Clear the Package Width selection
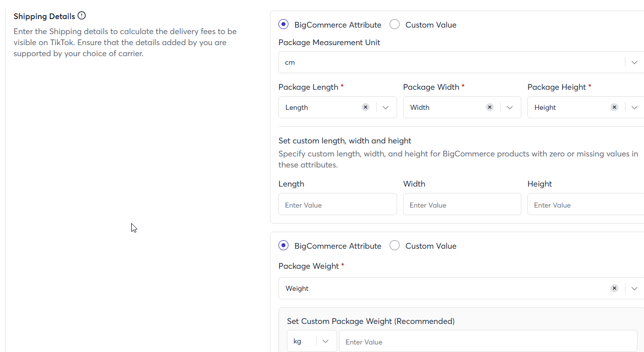 pos(490,107)
